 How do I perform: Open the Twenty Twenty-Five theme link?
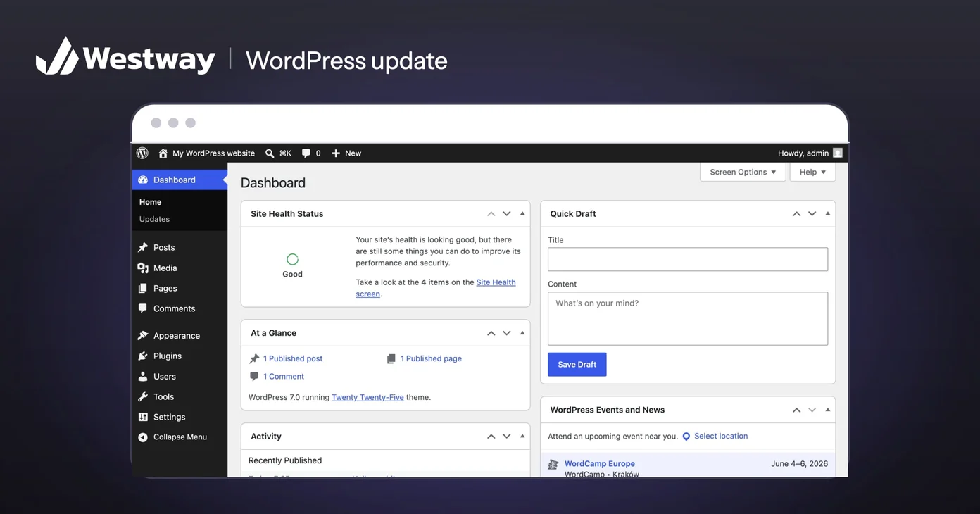pos(367,397)
